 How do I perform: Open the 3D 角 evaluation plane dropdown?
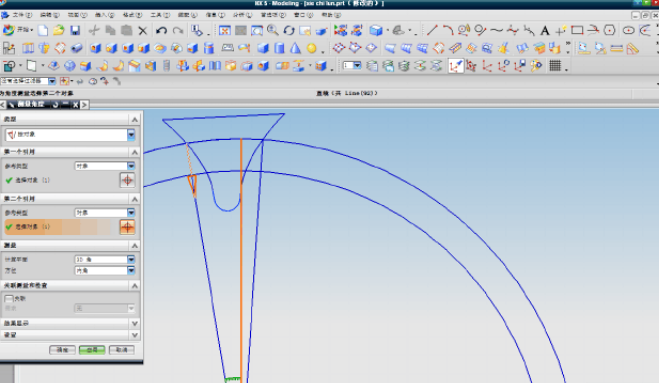(x=105, y=259)
